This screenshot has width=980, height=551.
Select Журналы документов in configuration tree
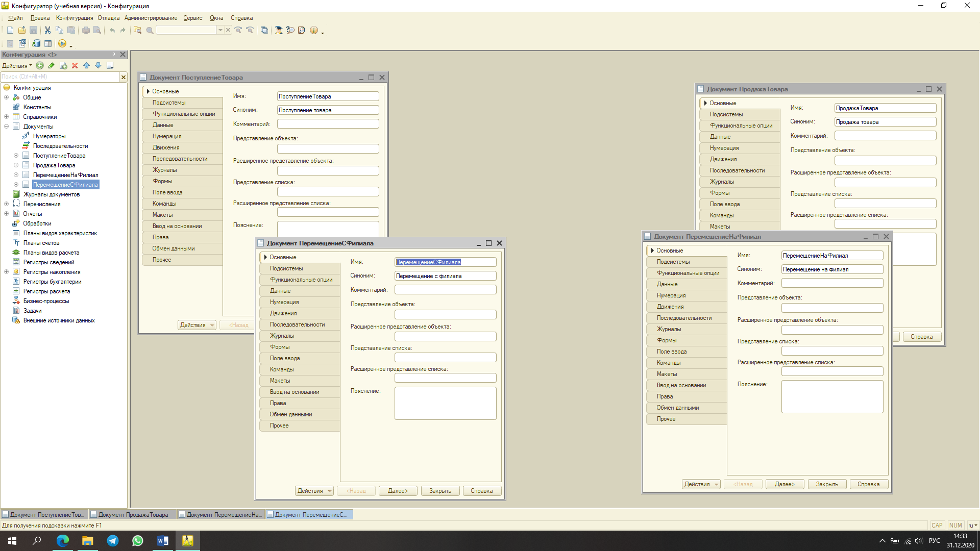coord(52,194)
